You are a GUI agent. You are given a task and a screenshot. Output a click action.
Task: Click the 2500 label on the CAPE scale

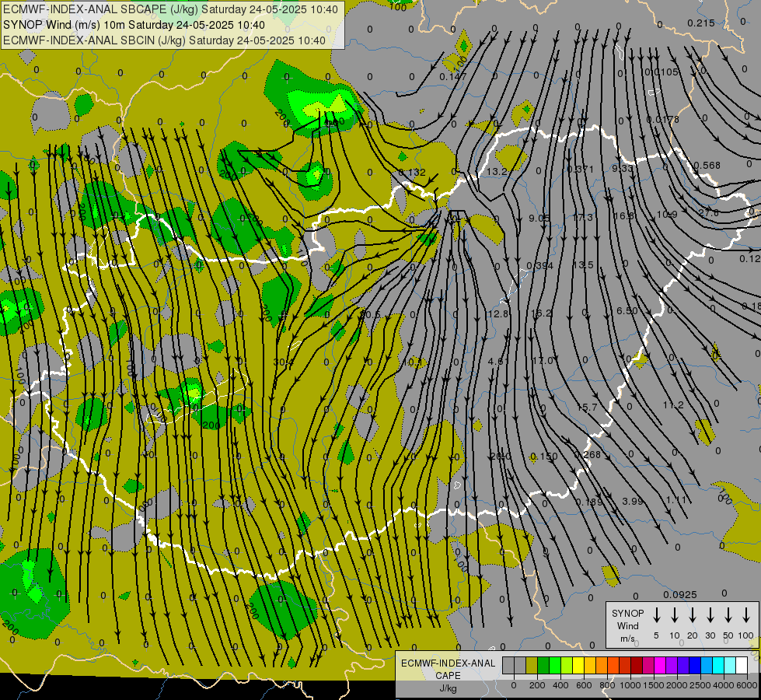pos(700,685)
